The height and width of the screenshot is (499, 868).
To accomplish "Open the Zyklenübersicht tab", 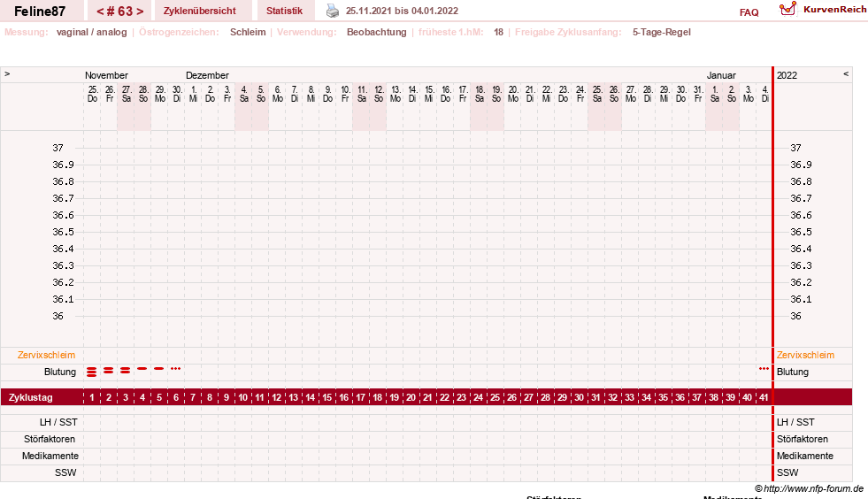I will (199, 11).
